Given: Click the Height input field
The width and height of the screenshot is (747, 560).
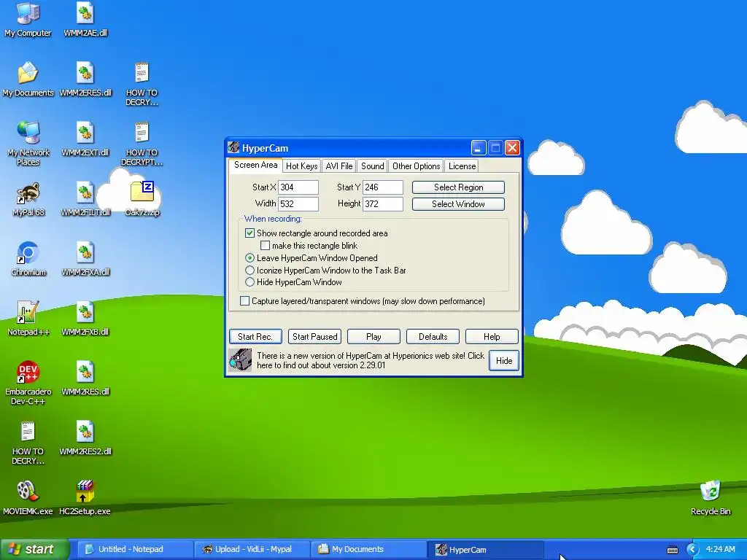Looking at the screenshot, I should pyautogui.click(x=383, y=204).
